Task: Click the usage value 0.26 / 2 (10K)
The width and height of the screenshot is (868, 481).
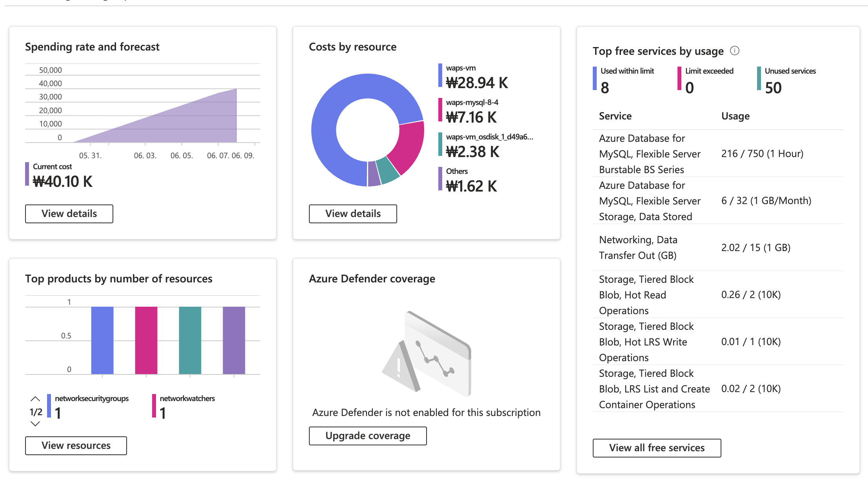Action: coord(751,295)
